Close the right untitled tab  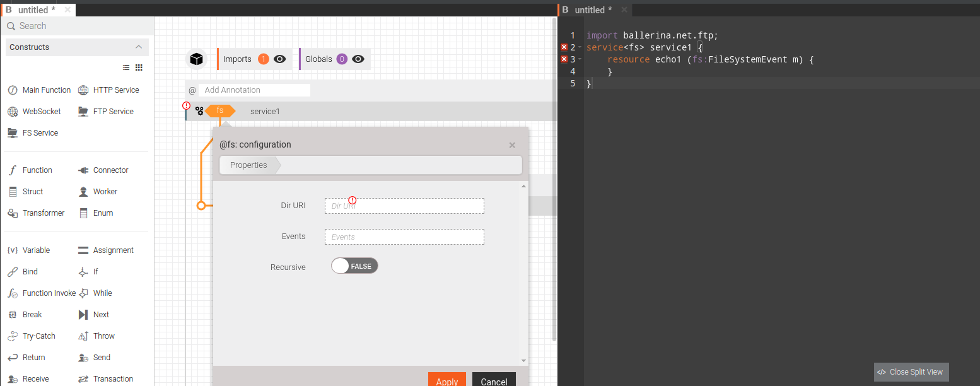click(624, 10)
